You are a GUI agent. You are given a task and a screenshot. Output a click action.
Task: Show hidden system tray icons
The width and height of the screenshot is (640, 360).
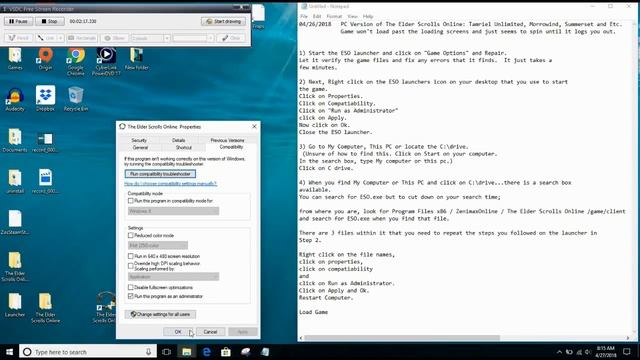tap(559, 352)
